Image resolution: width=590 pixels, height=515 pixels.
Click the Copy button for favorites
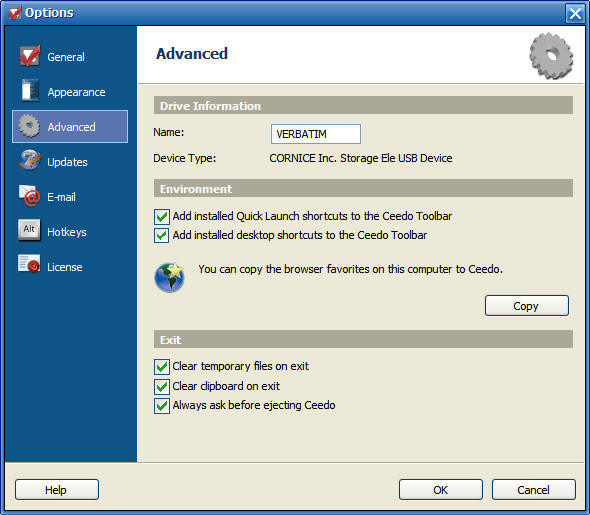point(527,305)
